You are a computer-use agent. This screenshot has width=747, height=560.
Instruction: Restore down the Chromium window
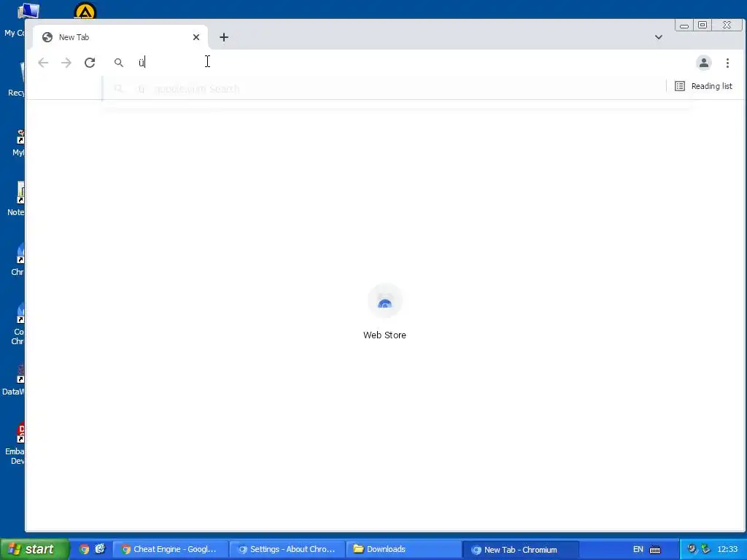pos(703,26)
